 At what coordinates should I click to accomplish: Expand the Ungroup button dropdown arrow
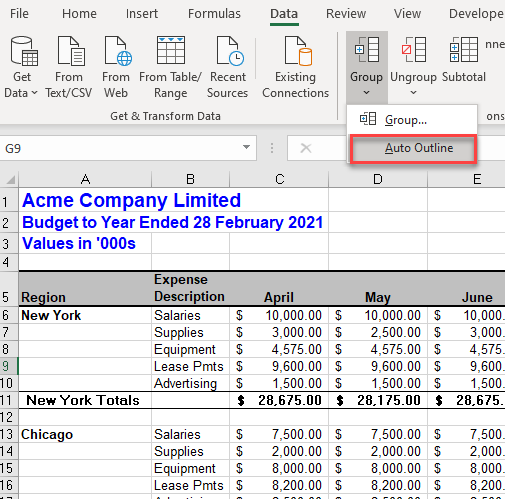tap(413, 93)
